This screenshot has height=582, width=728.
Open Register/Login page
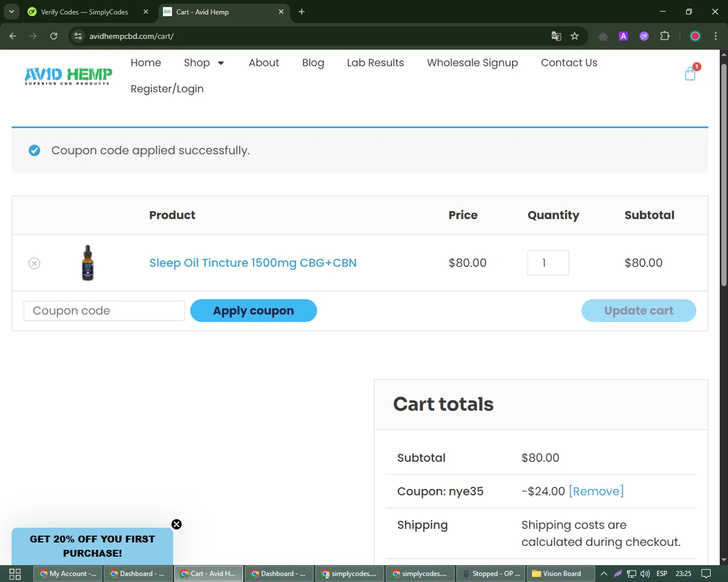(x=167, y=89)
